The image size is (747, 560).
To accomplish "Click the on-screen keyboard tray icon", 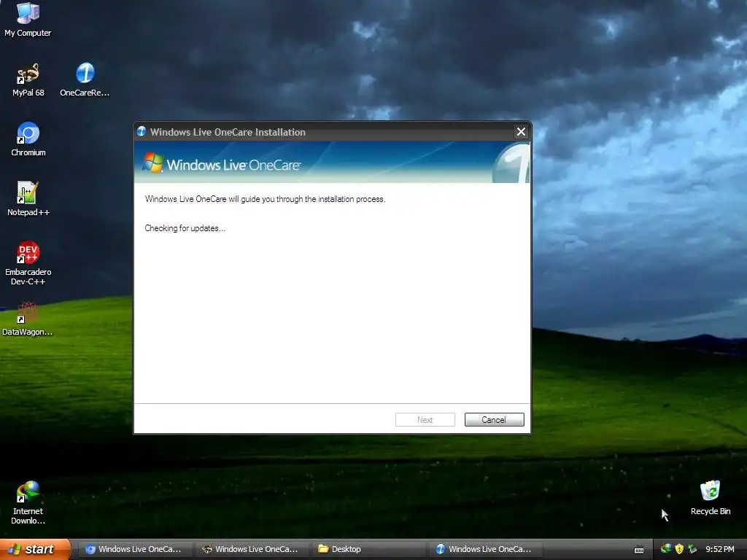I will point(639,550).
